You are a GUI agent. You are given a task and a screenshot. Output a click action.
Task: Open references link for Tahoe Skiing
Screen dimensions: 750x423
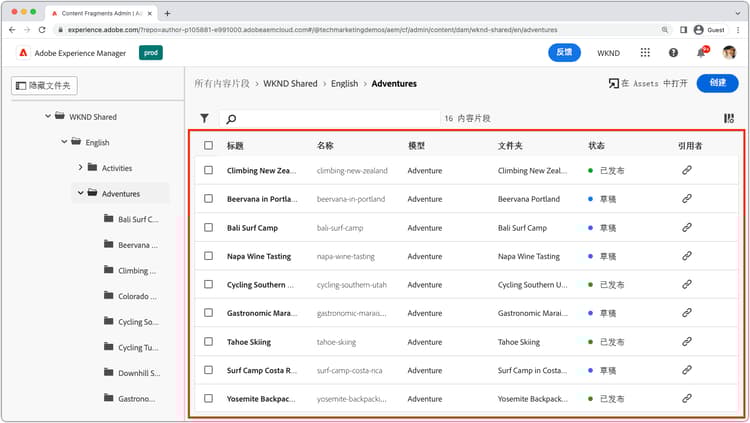point(687,341)
